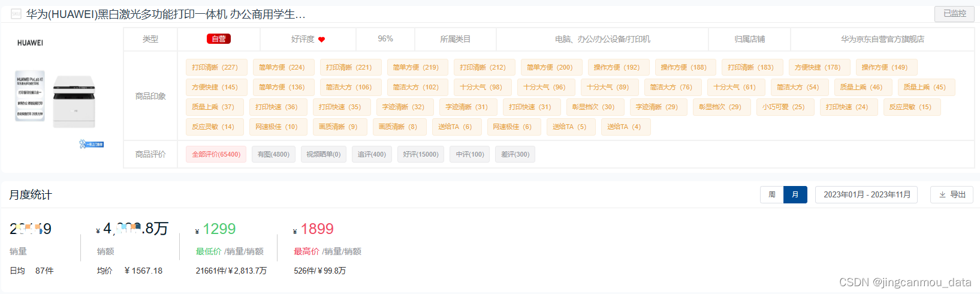Click the product image icon before the title
Image resolution: width=980 pixels, height=294 pixels.
click(x=16, y=14)
